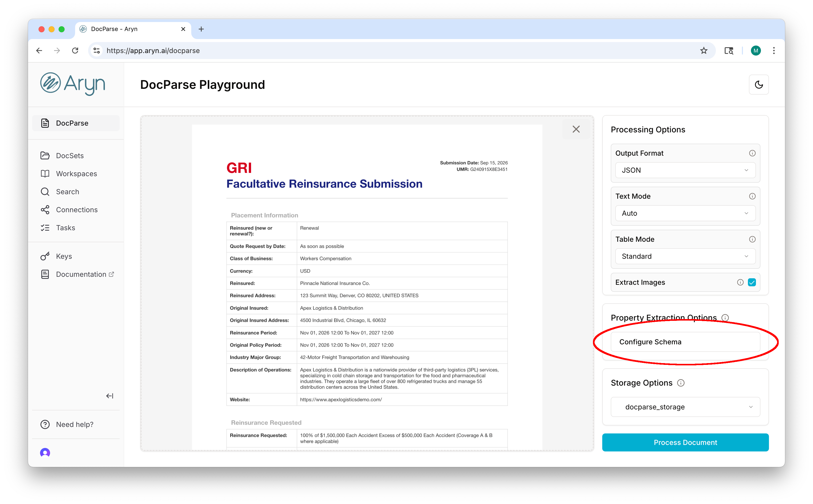Screen dimensions: 813x504
Task: Open the docparse_storage Storage Options dropdown
Action: point(685,407)
